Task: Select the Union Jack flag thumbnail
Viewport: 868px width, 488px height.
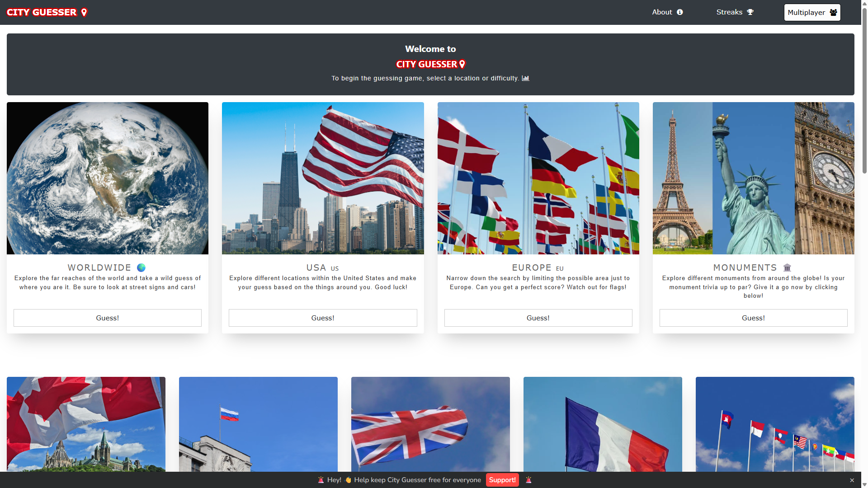Action: [430, 424]
